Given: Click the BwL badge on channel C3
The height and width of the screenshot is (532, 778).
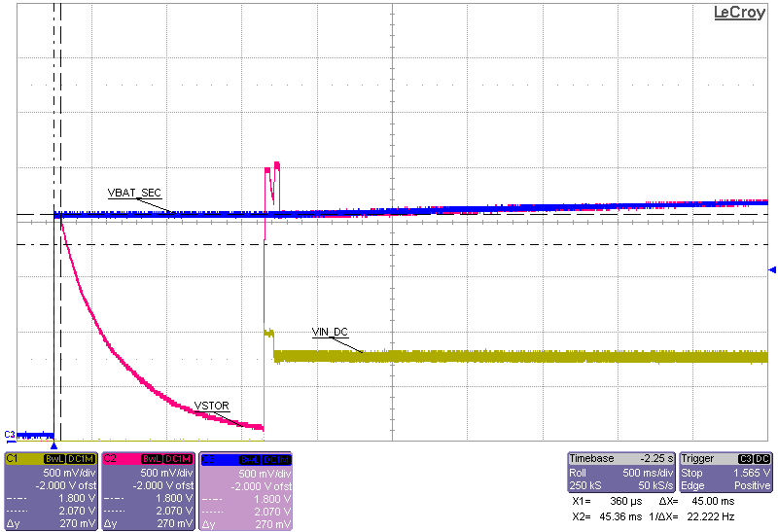Looking at the screenshot, I should coord(250,460).
